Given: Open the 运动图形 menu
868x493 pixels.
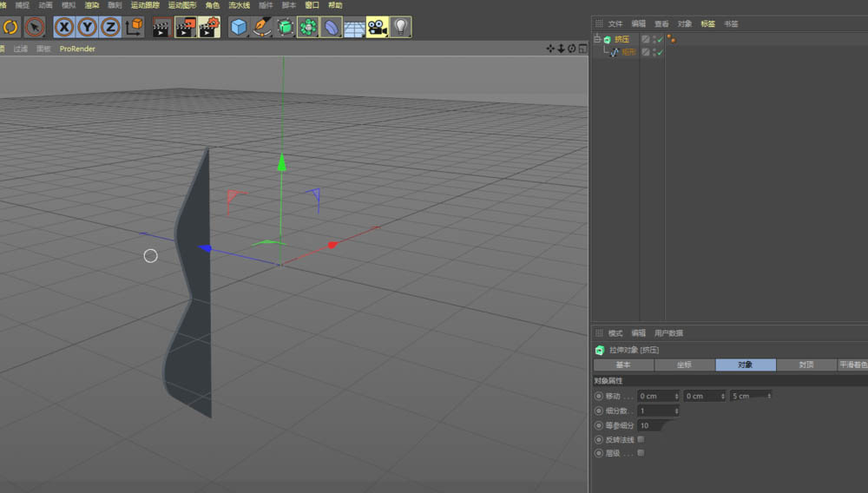Looking at the screenshot, I should pyautogui.click(x=182, y=5).
